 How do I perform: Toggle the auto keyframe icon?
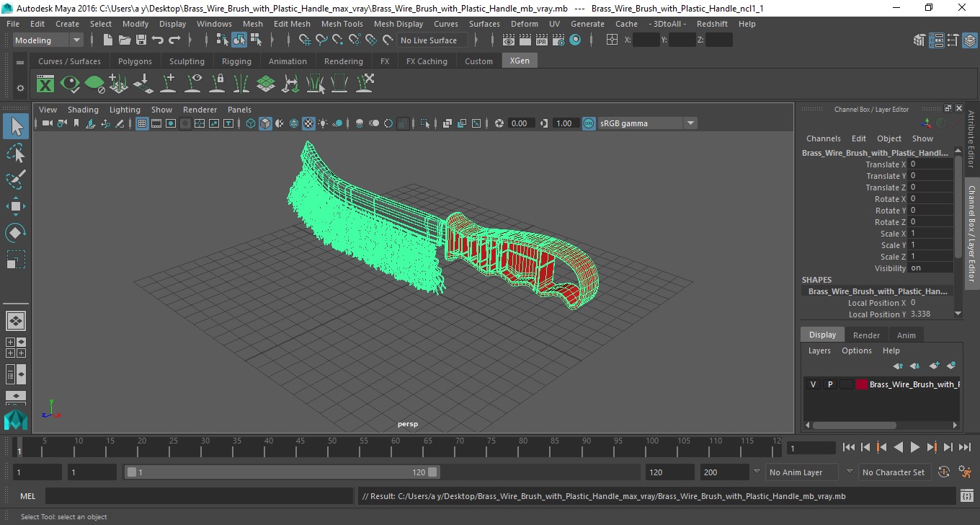944,472
